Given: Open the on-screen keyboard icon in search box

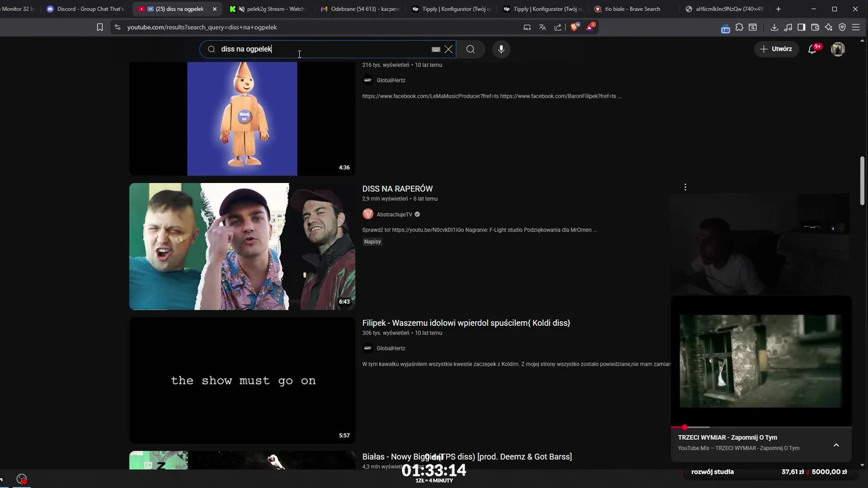Looking at the screenshot, I should (x=436, y=49).
